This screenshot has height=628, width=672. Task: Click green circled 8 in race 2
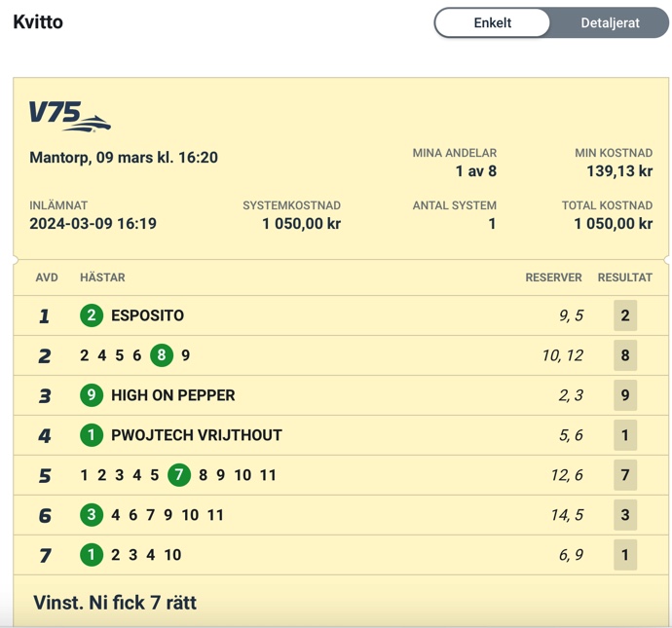[162, 355]
